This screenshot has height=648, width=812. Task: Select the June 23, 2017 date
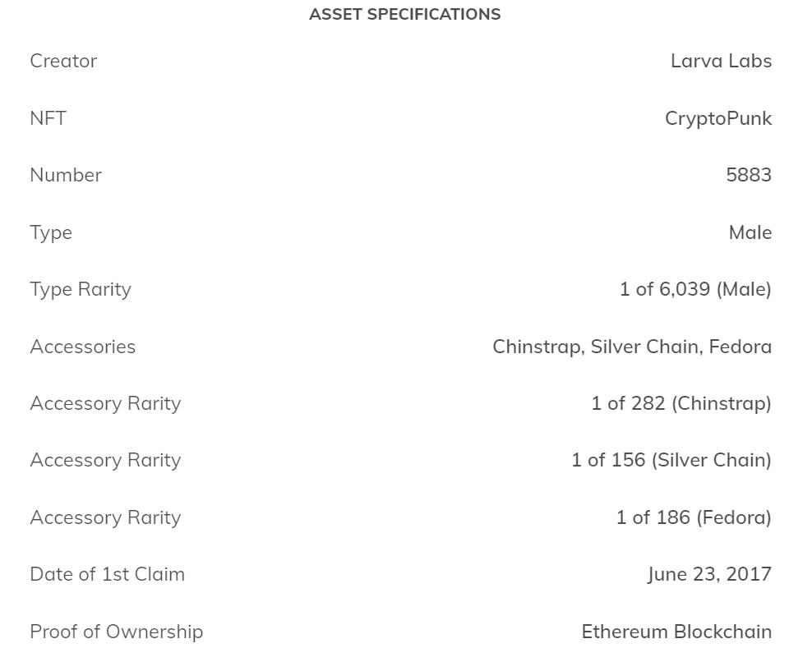coord(709,574)
